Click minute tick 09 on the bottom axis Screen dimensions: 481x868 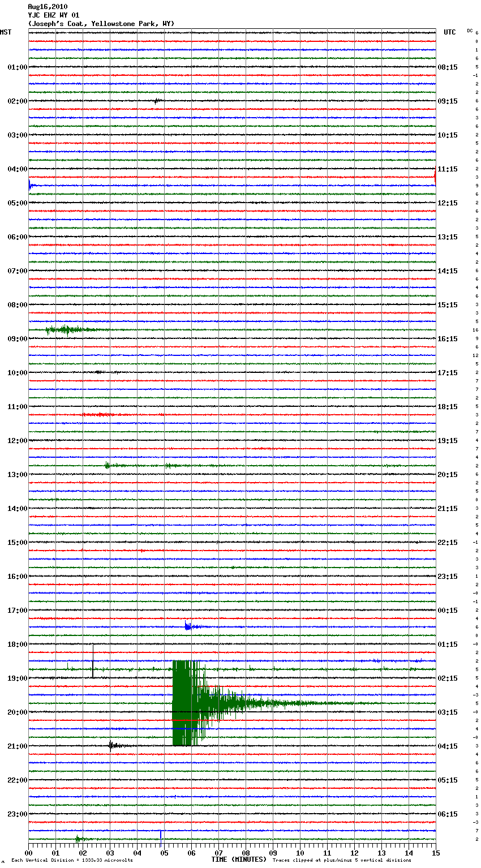[x=273, y=853]
